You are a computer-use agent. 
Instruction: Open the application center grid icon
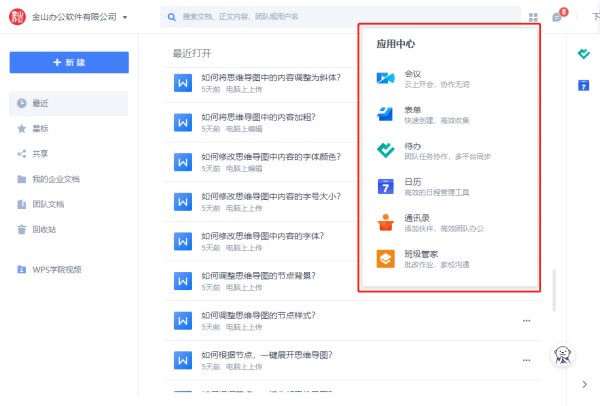pos(533,17)
